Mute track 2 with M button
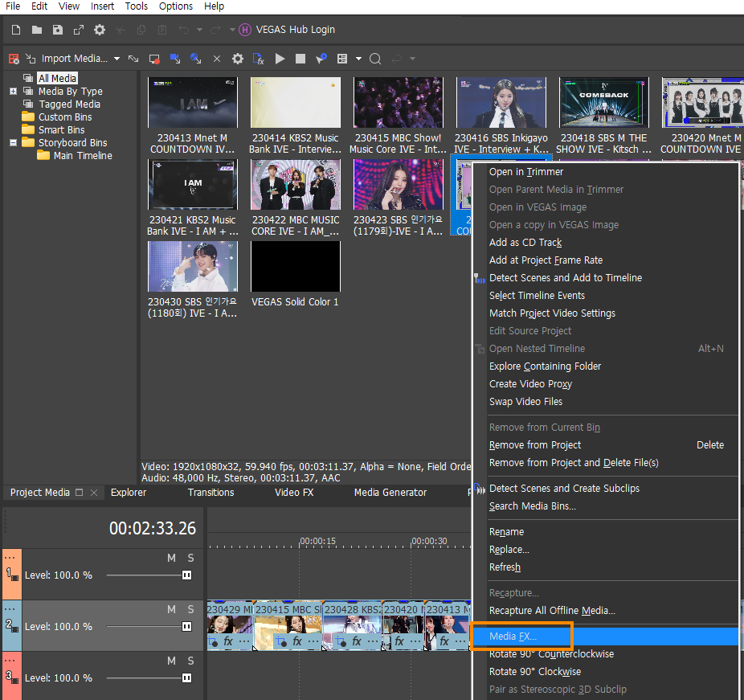The width and height of the screenshot is (744, 700). (171, 609)
